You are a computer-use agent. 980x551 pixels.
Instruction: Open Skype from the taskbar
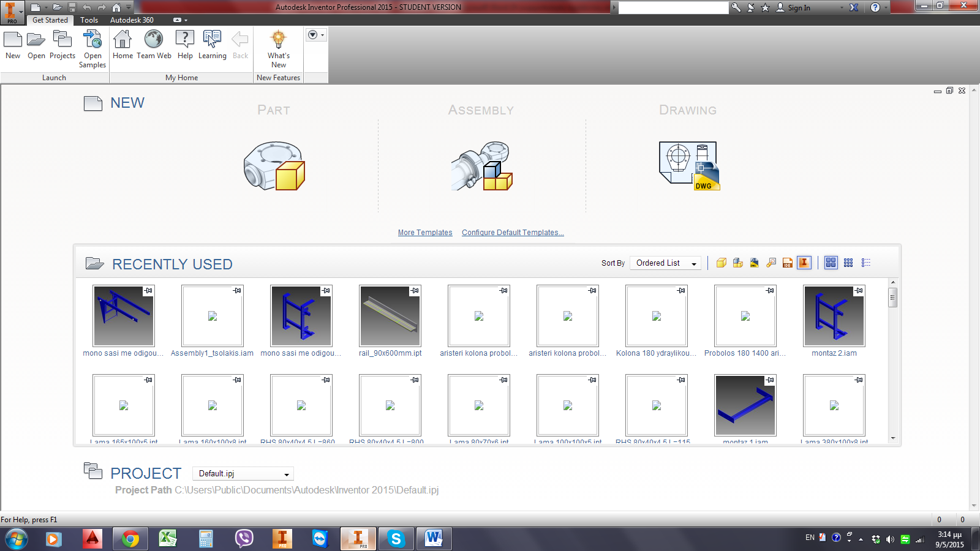tap(396, 539)
